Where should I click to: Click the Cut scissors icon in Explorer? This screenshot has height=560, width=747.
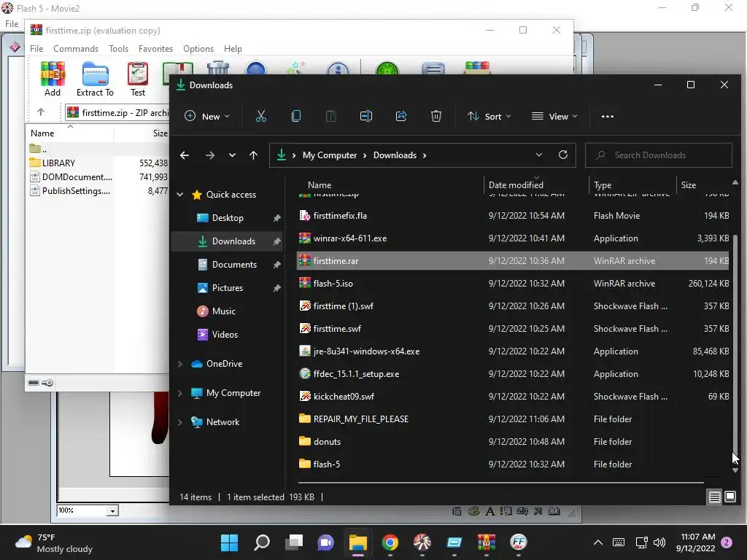click(x=261, y=116)
